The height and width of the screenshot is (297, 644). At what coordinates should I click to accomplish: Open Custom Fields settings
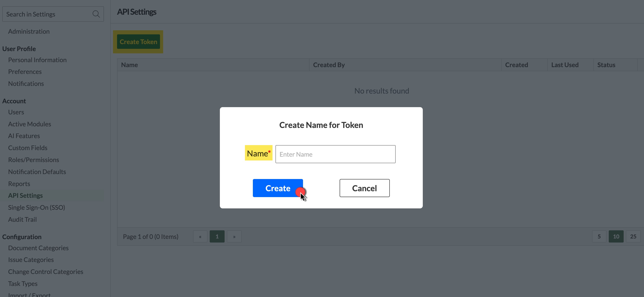28,148
